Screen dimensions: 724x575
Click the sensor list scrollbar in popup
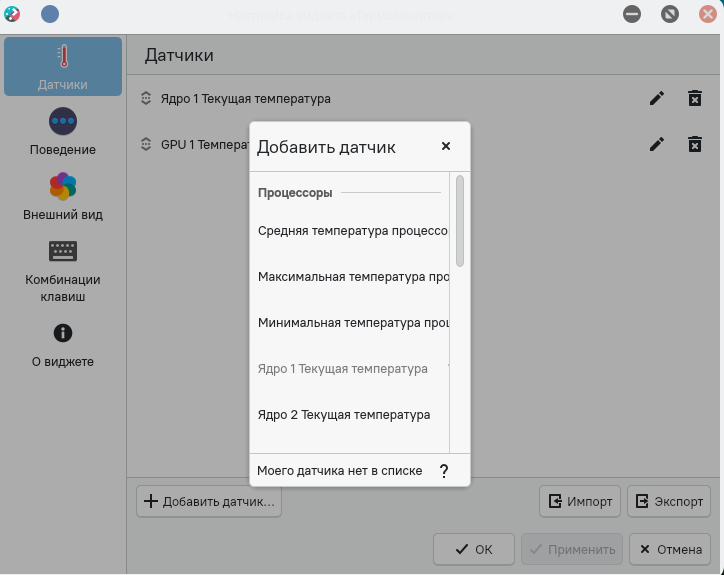(460, 221)
